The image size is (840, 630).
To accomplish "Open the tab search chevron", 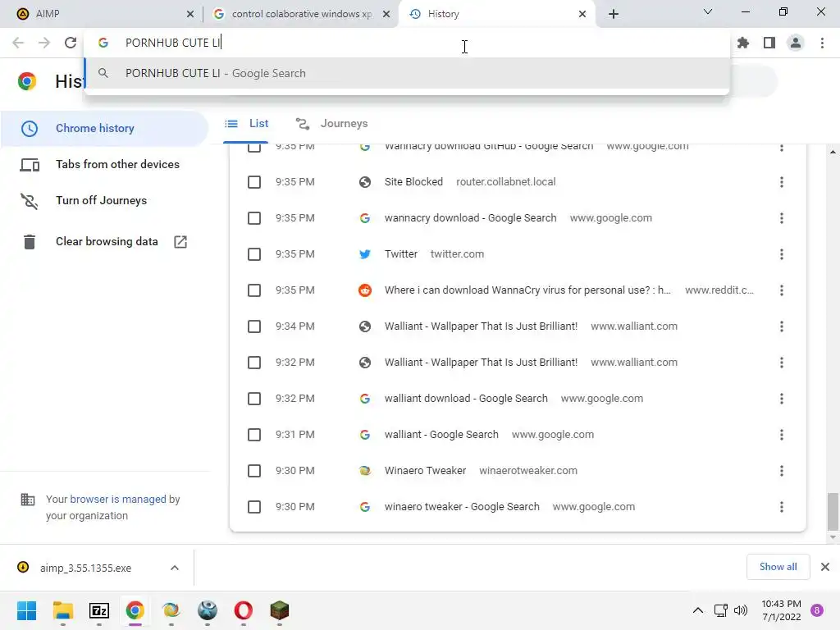I will (708, 11).
